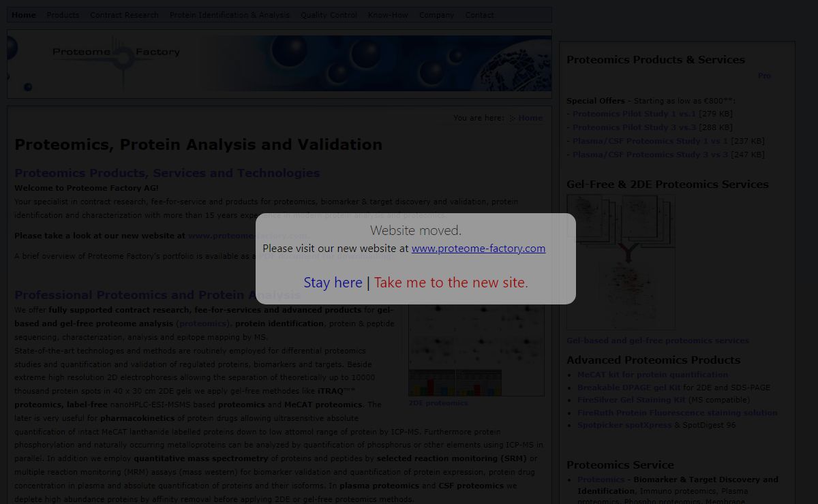This screenshot has height=504, width=818.
Task: Open the Contract Research menu
Action: click(x=124, y=15)
